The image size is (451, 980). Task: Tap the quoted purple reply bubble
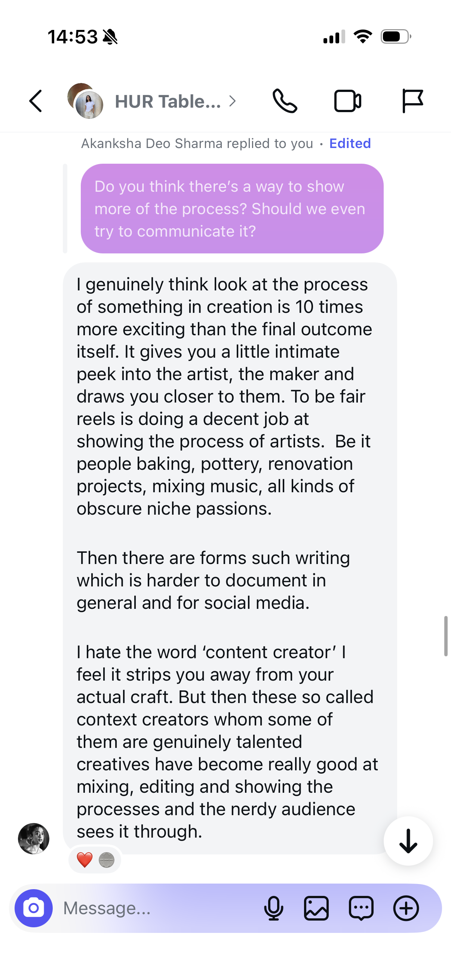point(232,209)
